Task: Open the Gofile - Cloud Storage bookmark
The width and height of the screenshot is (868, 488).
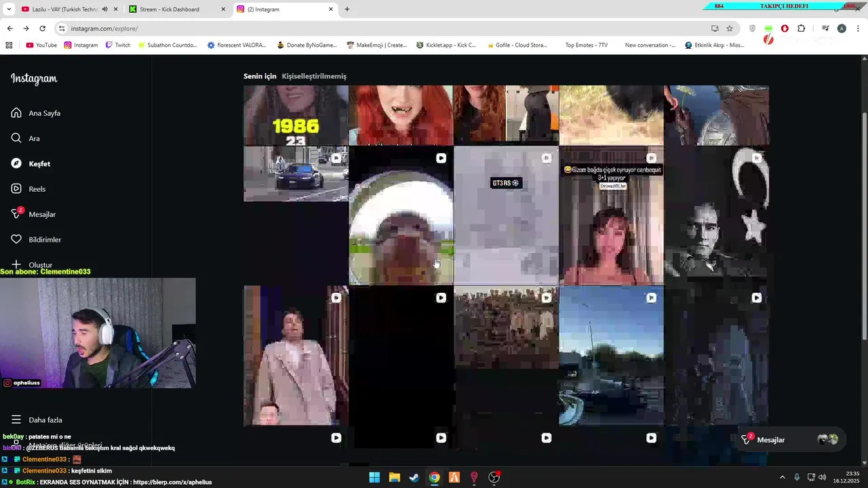Action: click(516, 45)
